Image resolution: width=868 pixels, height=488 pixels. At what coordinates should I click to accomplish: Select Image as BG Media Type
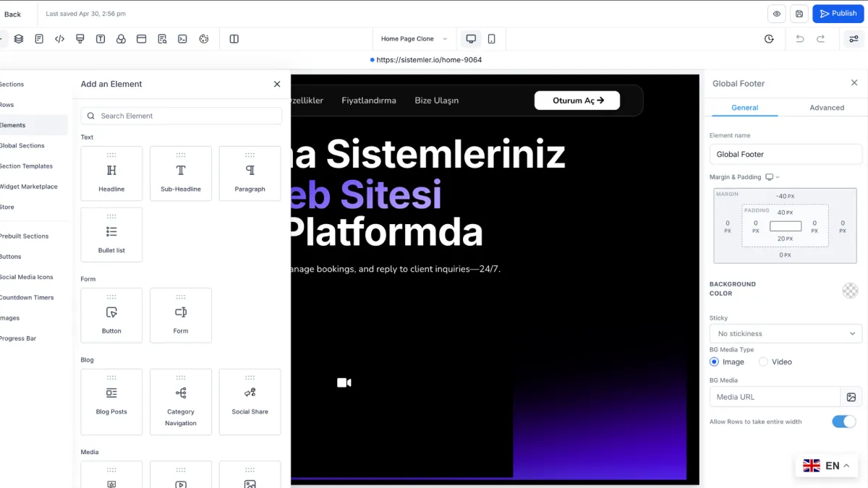[x=715, y=362]
